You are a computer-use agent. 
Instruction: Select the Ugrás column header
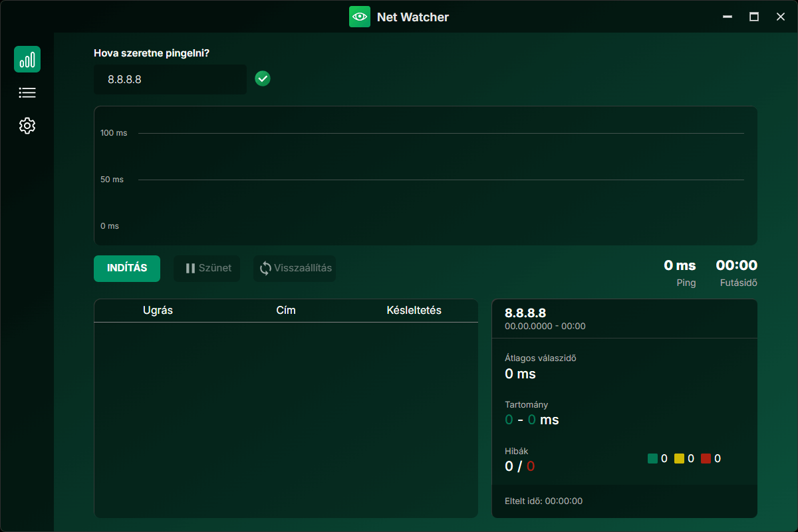[x=158, y=311]
